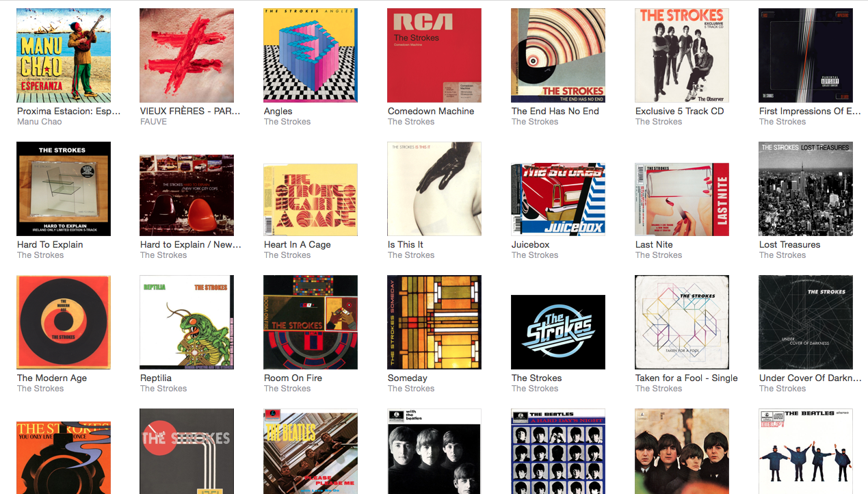The image size is (868, 494).
Task: Click 'Under Cover Of Darkn…' title text
Action: pos(810,378)
